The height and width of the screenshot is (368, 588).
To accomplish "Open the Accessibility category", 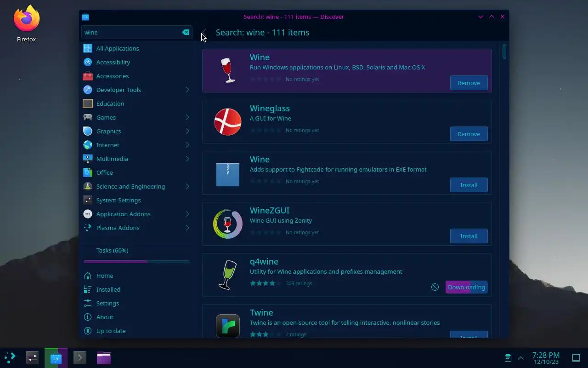I will pyautogui.click(x=136, y=62).
